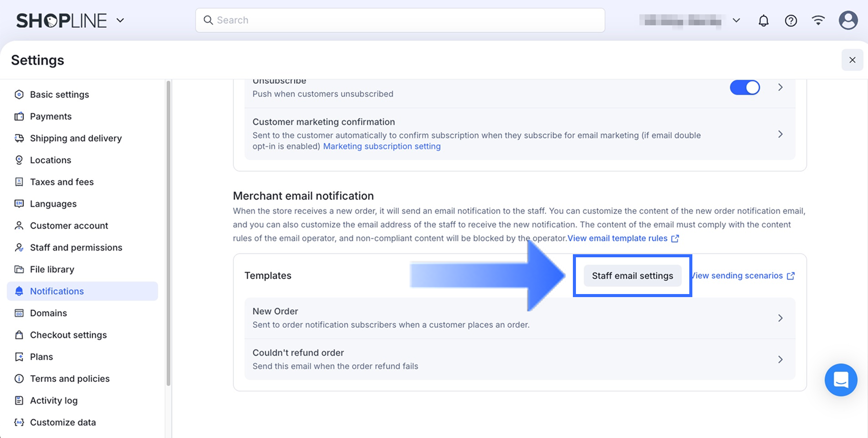The width and height of the screenshot is (868, 438).
Task: Open the live chat bubble button
Action: coord(840,380)
